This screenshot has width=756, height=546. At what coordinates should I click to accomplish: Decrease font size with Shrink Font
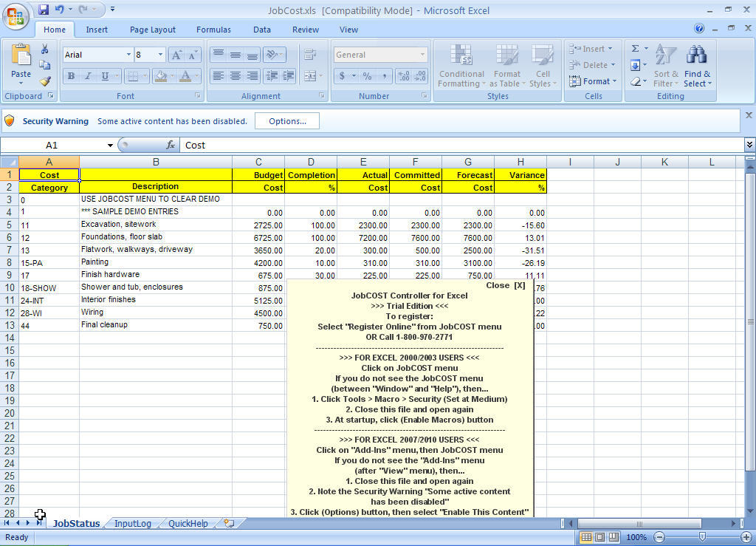(193, 55)
